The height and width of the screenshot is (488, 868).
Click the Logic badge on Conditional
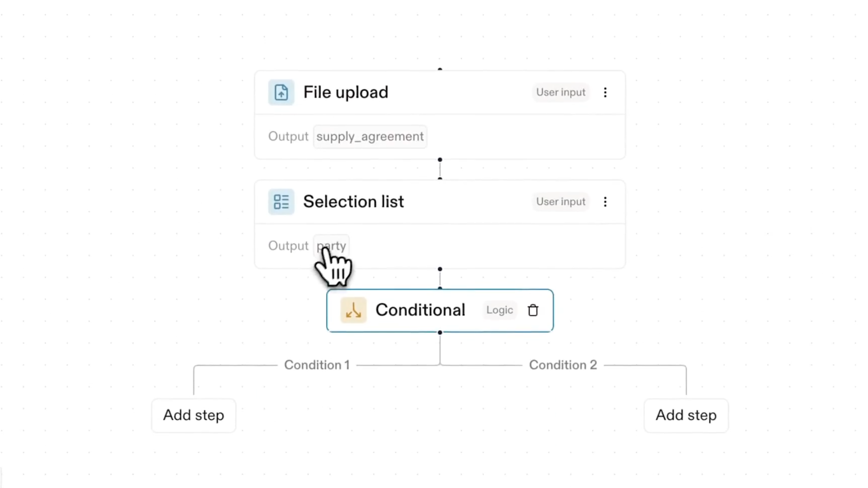tap(499, 310)
